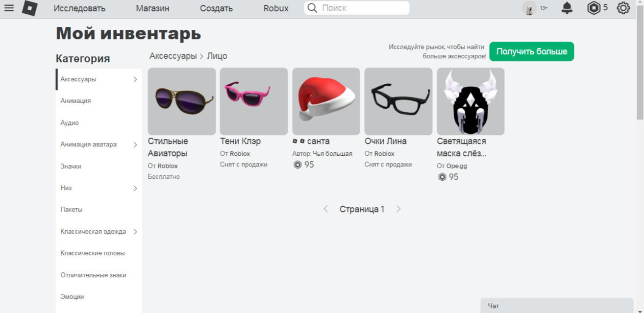Open Ope.gg creator link

click(457, 166)
